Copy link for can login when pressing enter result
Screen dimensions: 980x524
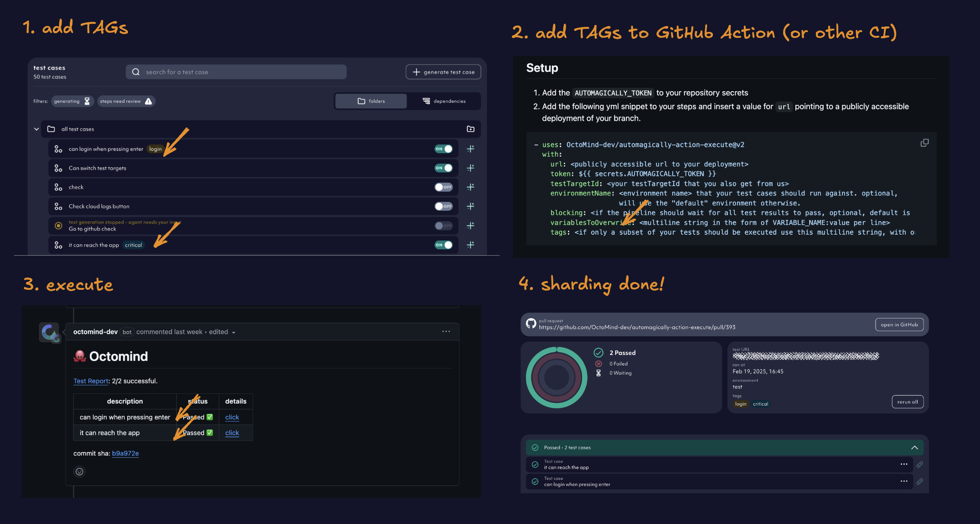[x=920, y=482]
